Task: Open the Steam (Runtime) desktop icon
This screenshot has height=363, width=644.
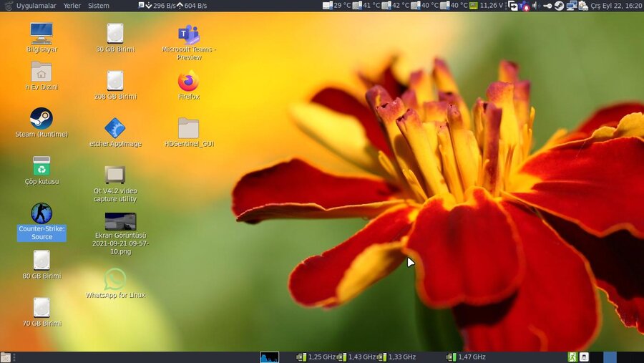Action: click(42, 118)
